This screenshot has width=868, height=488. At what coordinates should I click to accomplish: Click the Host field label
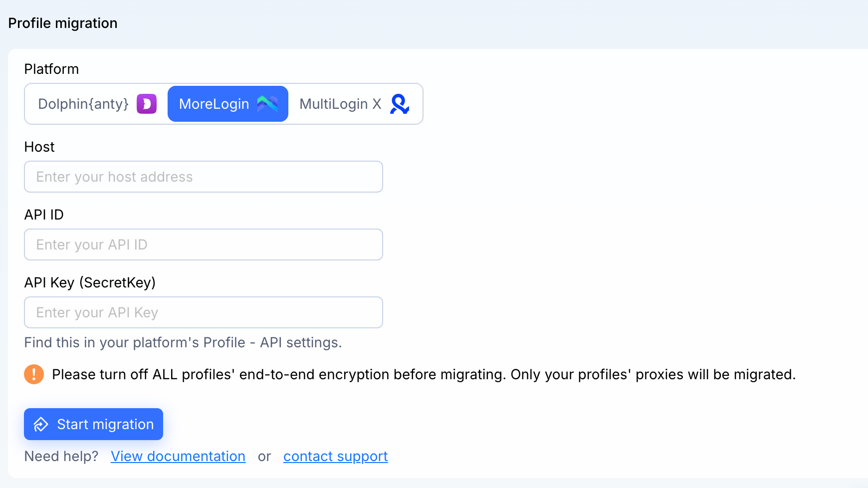click(x=39, y=147)
